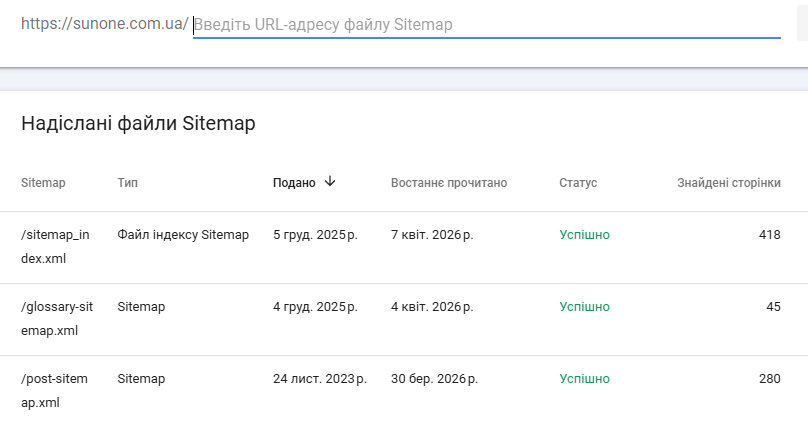Click the Sitemap column header
Screen dimensions: 808x426
pyautogui.click(x=43, y=183)
